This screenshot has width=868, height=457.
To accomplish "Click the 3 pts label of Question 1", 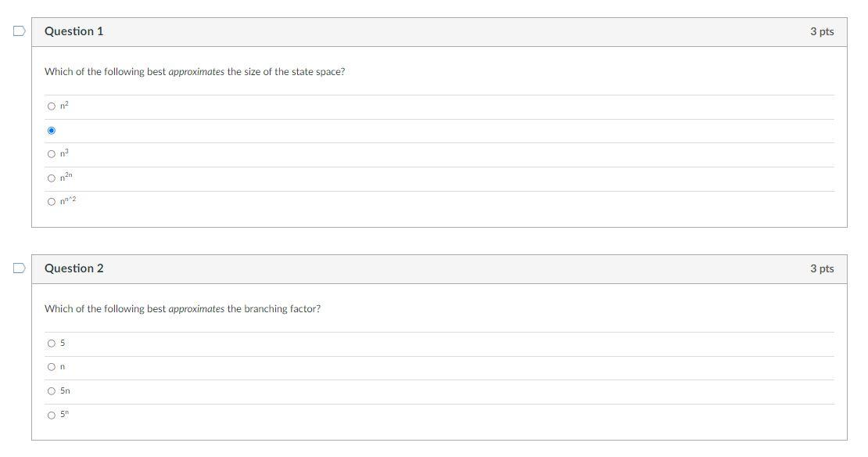I will pyautogui.click(x=822, y=31).
